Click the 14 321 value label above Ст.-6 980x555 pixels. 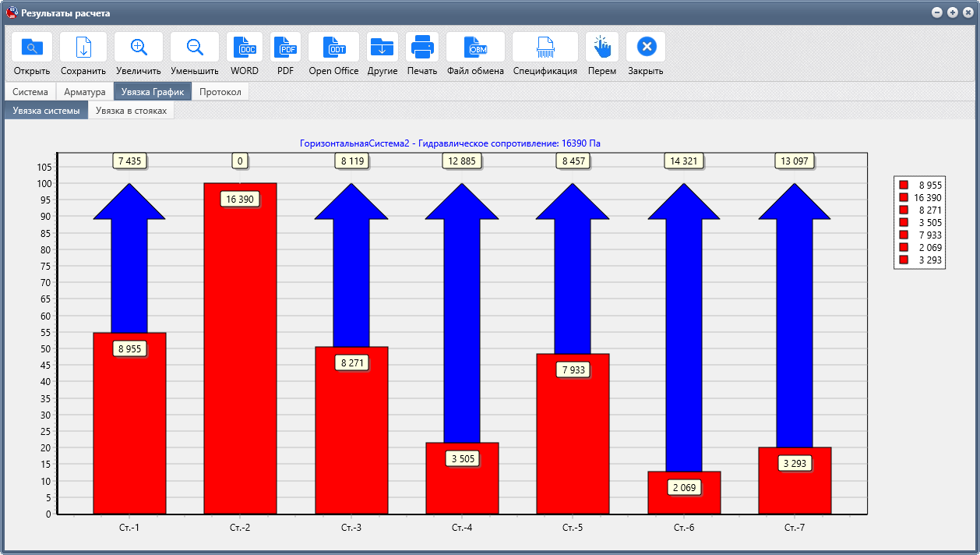click(x=684, y=161)
